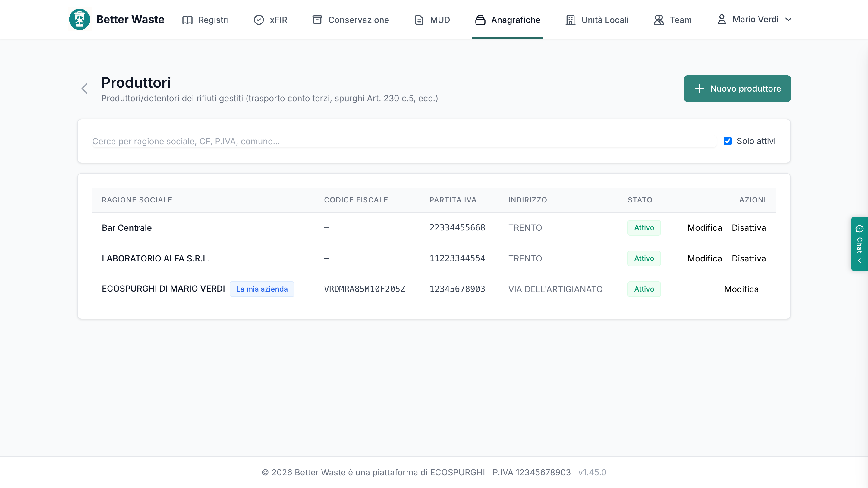Go to the Conservazione section

click(x=351, y=20)
